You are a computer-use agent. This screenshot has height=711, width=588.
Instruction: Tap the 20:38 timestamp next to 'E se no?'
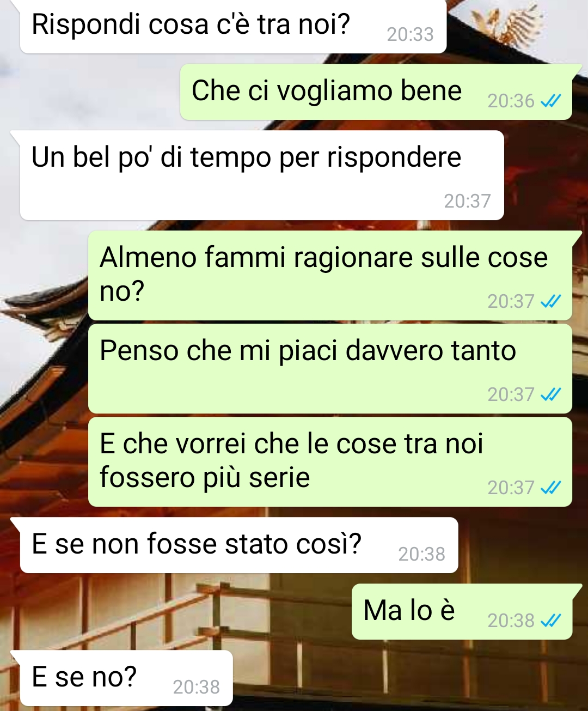coord(196,687)
